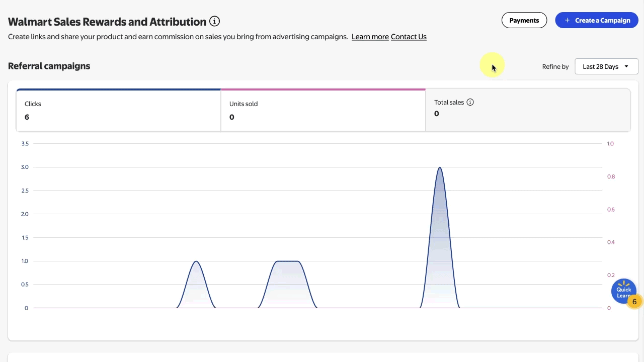Image resolution: width=644 pixels, height=362 pixels.
Task: Click the tallest clicks peak on the chart
Action: coord(440,168)
